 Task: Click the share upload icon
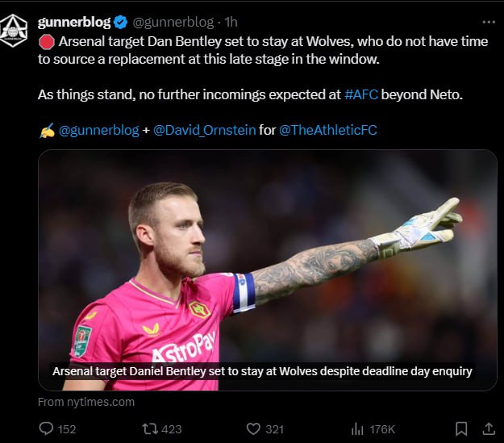click(488, 428)
